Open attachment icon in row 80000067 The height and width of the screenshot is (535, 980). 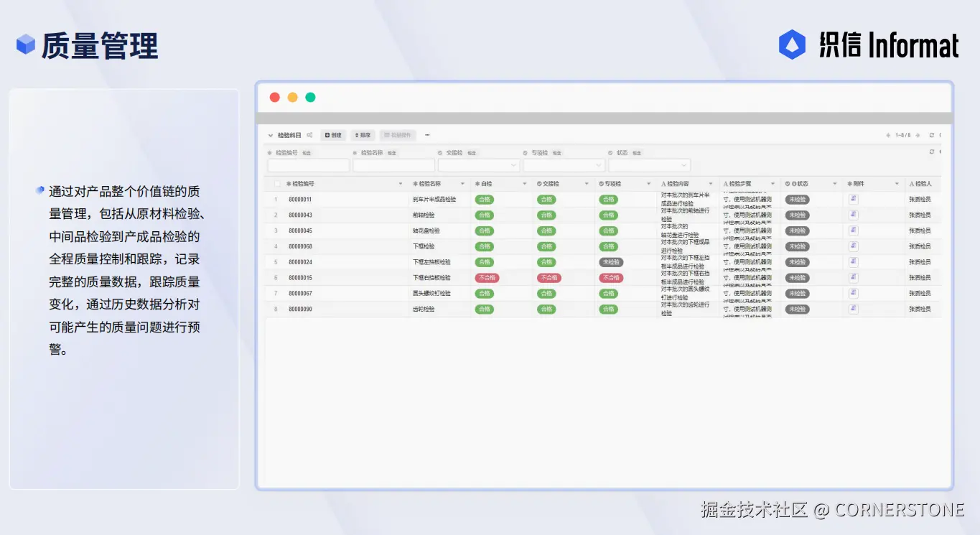[854, 293]
